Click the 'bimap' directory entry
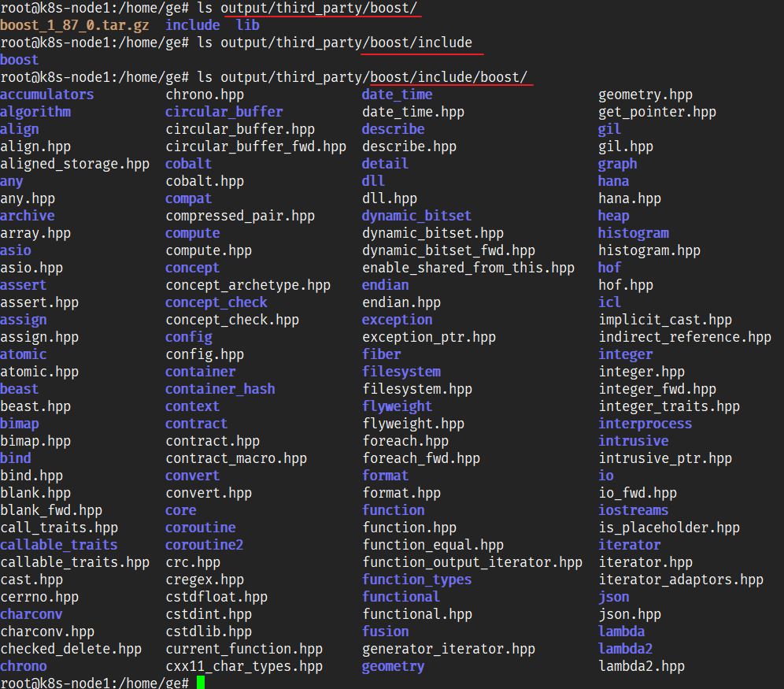The height and width of the screenshot is (689, 784). 20,424
